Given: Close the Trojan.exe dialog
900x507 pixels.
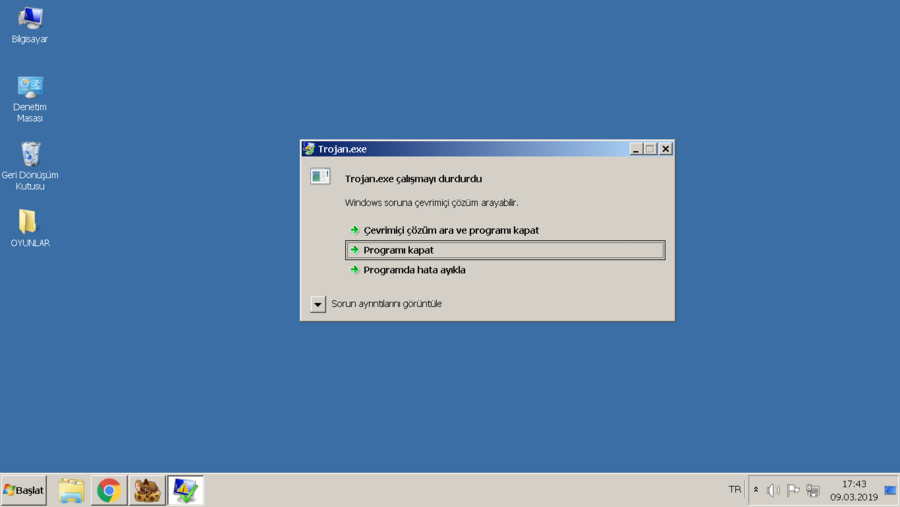Looking at the screenshot, I should (x=665, y=149).
